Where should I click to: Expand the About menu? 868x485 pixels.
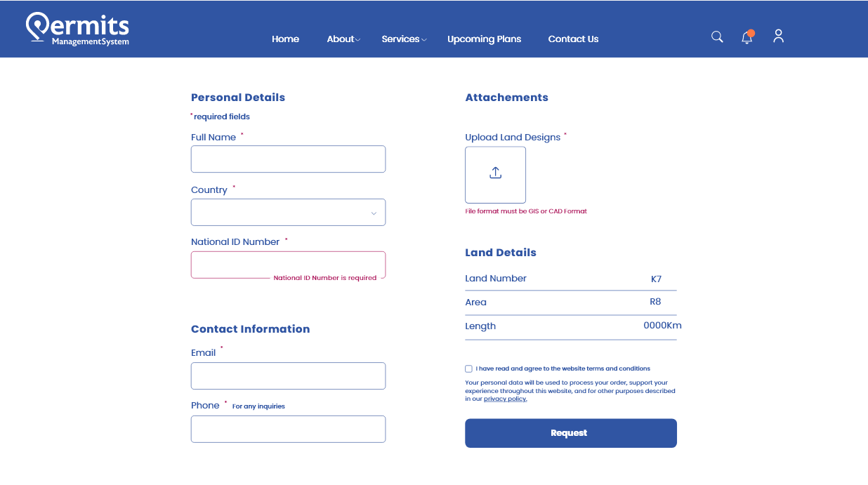pyautogui.click(x=343, y=39)
